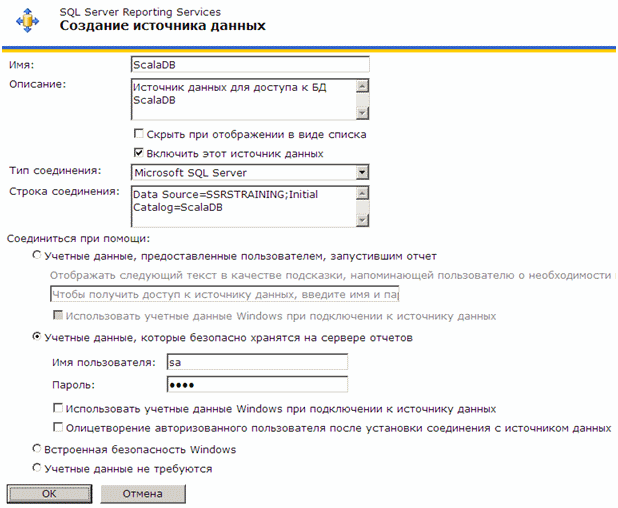Click the up arrow in the Строка соединения scrollbar
This screenshot has width=618, height=508.
[362, 193]
